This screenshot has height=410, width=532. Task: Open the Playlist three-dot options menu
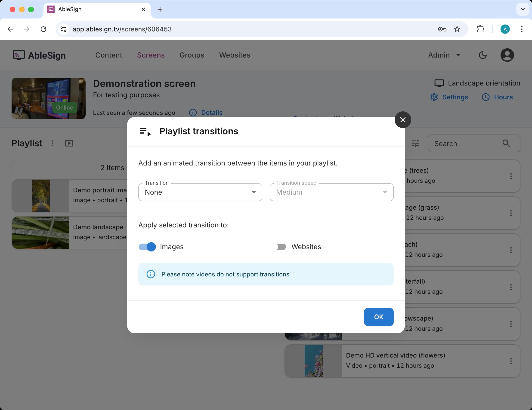pos(52,143)
